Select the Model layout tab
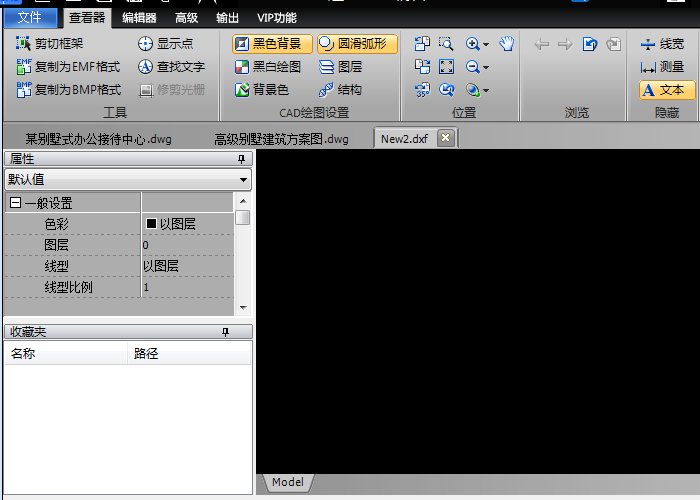This screenshot has width=700, height=500. [288, 482]
